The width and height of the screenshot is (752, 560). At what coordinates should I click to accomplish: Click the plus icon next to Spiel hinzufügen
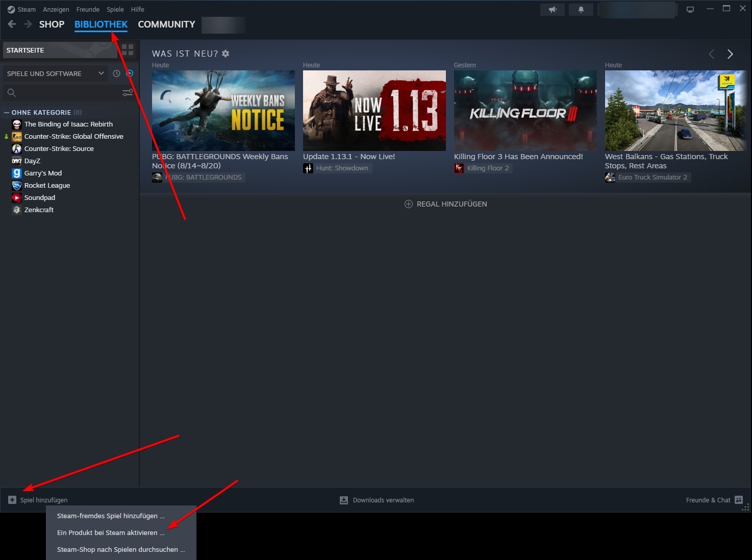click(12, 500)
